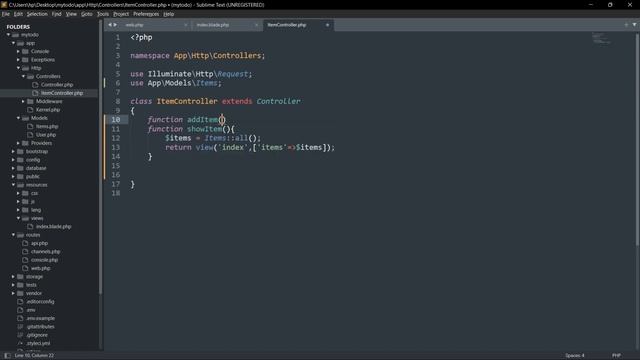
Task: Expand the database folder arrow
Action: 13,168
